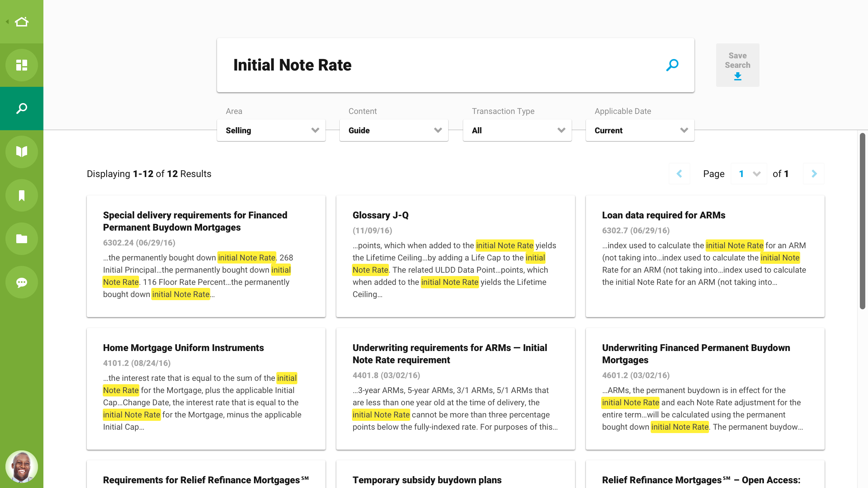Open the page number selector
Viewport: 868px width, 488px height.
pyautogui.click(x=749, y=174)
